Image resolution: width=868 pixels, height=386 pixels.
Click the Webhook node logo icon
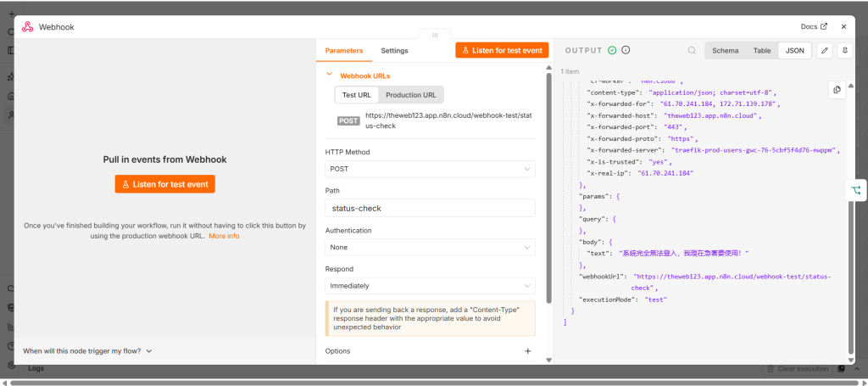(27, 26)
